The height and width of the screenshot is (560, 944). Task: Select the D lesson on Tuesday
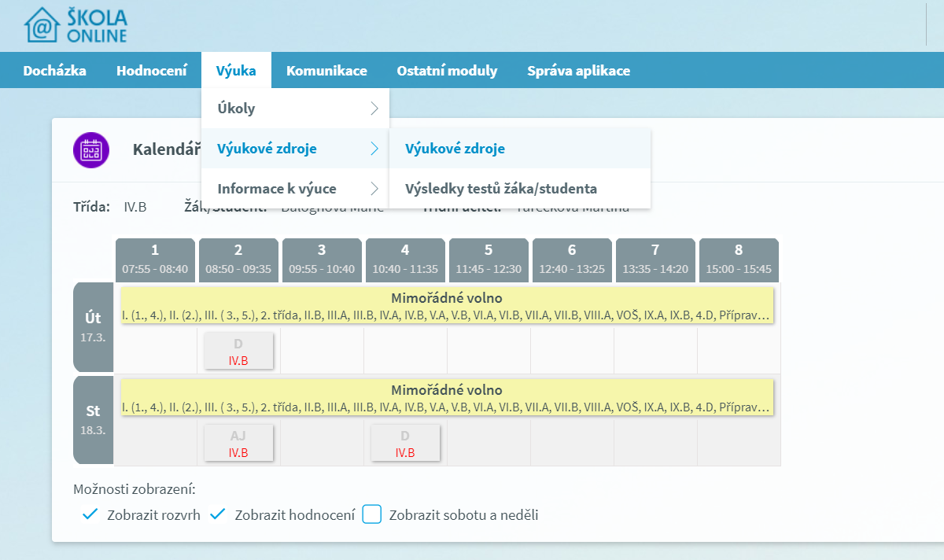tap(238, 350)
